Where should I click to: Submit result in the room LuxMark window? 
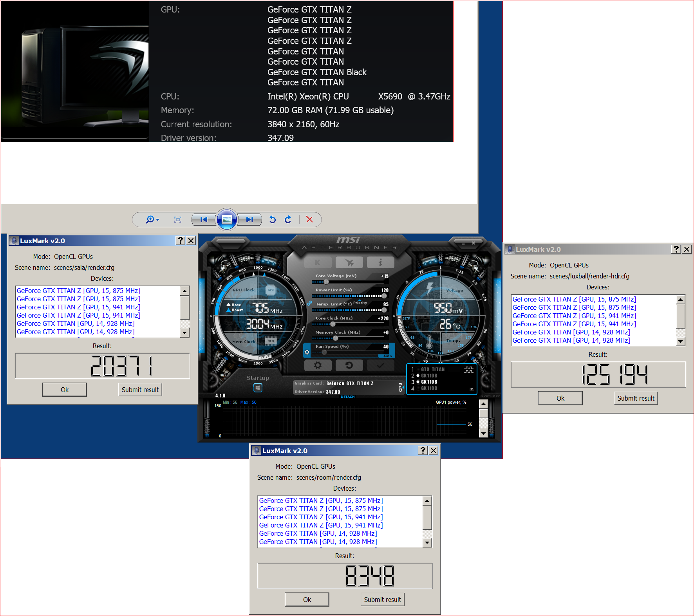click(x=383, y=600)
